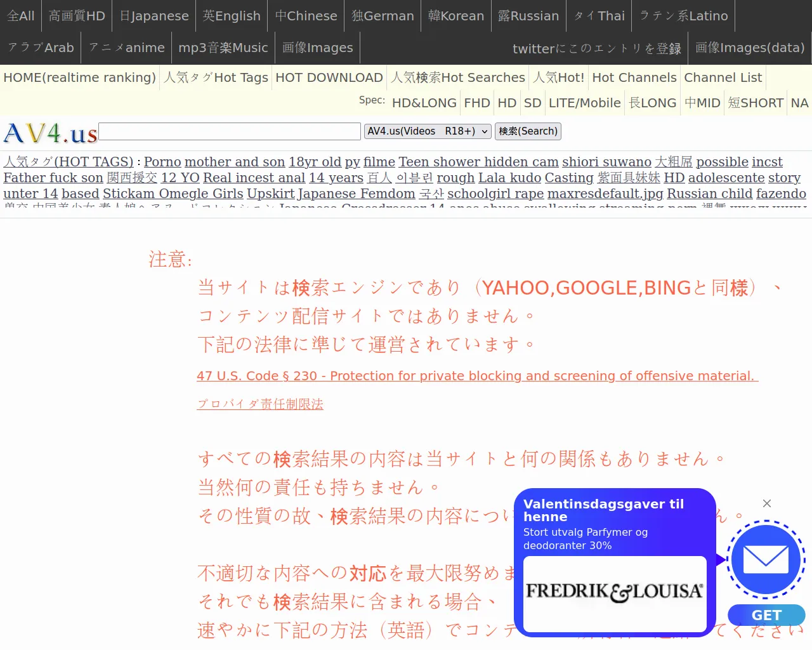Viewport: 812px width, 650px height.
Task: Select the 全All category tab
Action: 21,16
